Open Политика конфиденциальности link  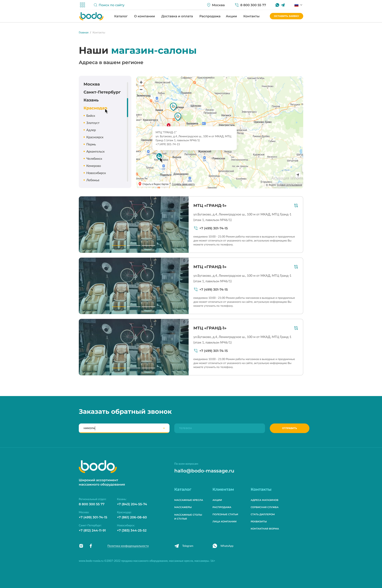pyautogui.click(x=128, y=546)
